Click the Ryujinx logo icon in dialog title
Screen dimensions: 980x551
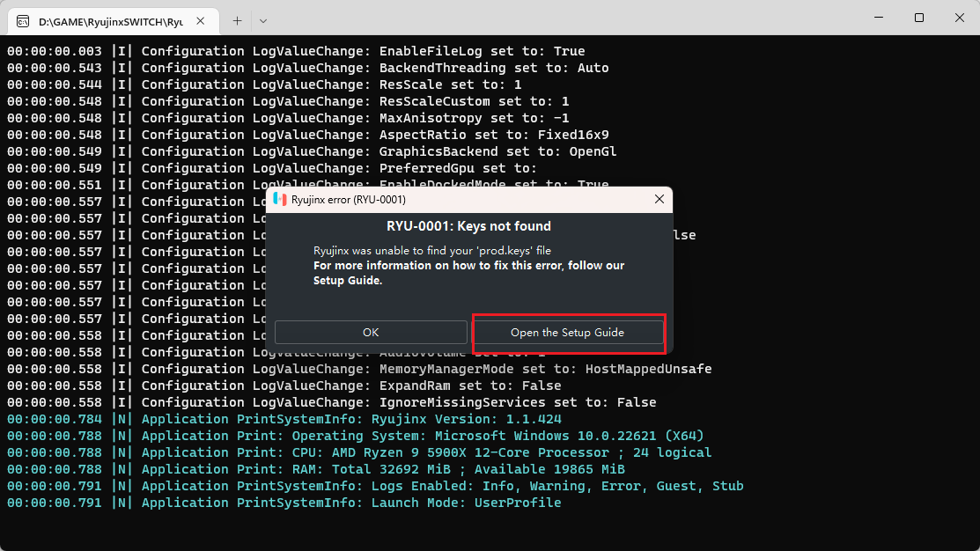pos(280,199)
